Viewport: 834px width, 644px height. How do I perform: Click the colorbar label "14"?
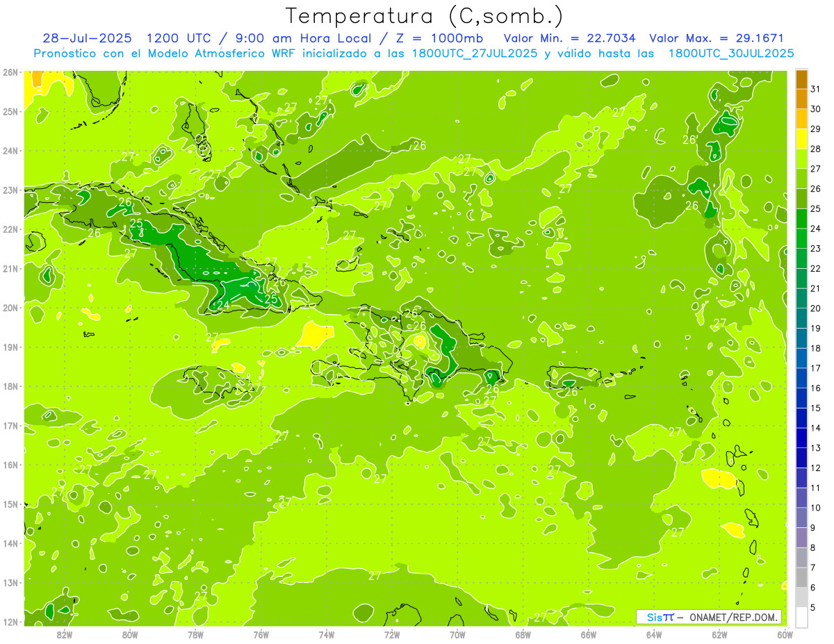coord(816,428)
